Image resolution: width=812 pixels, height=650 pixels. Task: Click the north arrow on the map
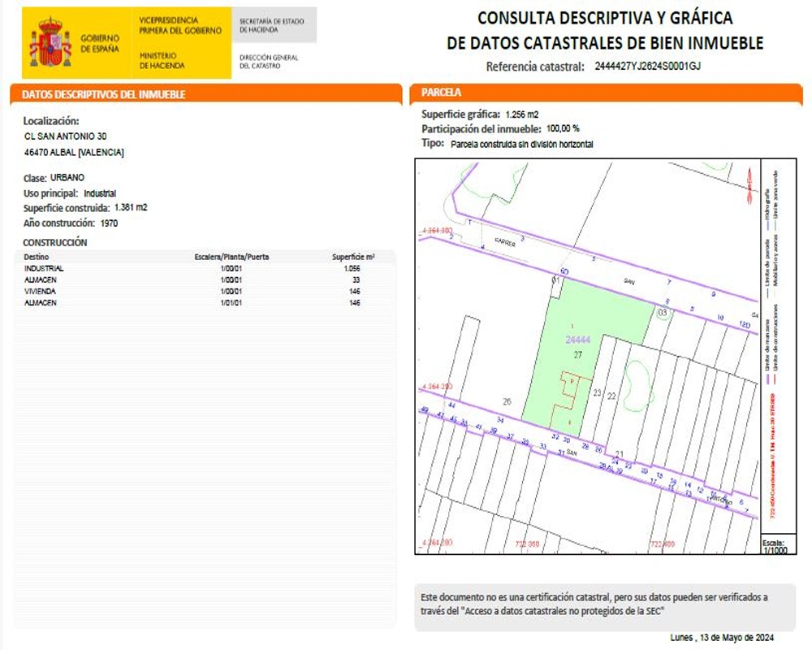[749, 185]
